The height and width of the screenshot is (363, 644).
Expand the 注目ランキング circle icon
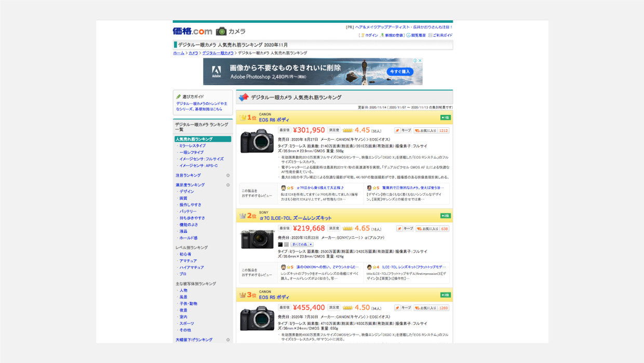pos(228,176)
